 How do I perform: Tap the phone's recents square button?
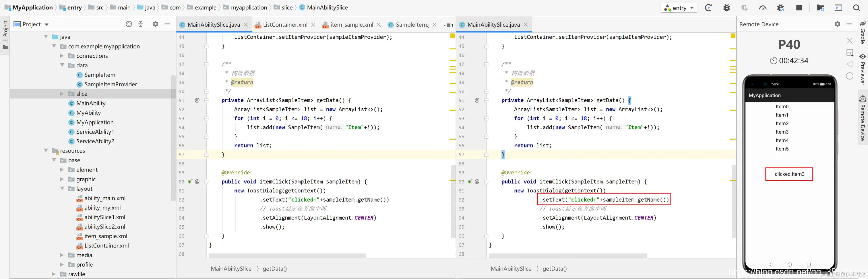tap(809, 265)
